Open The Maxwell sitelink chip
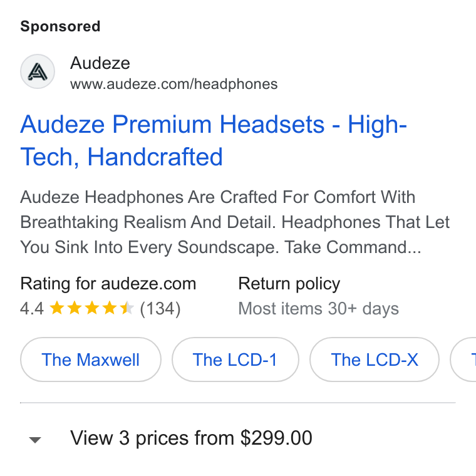The height and width of the screenshot is (476, 476). [x=90, y=360]
